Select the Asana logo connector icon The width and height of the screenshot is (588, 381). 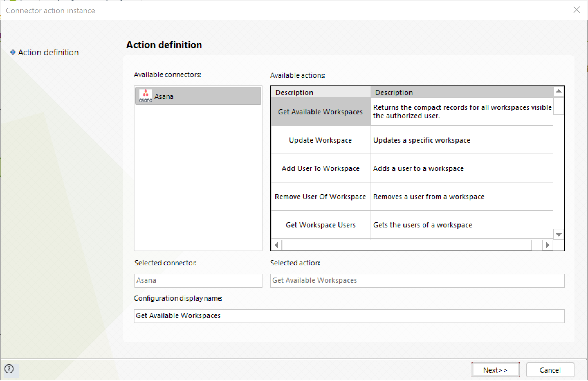(145, 96)
